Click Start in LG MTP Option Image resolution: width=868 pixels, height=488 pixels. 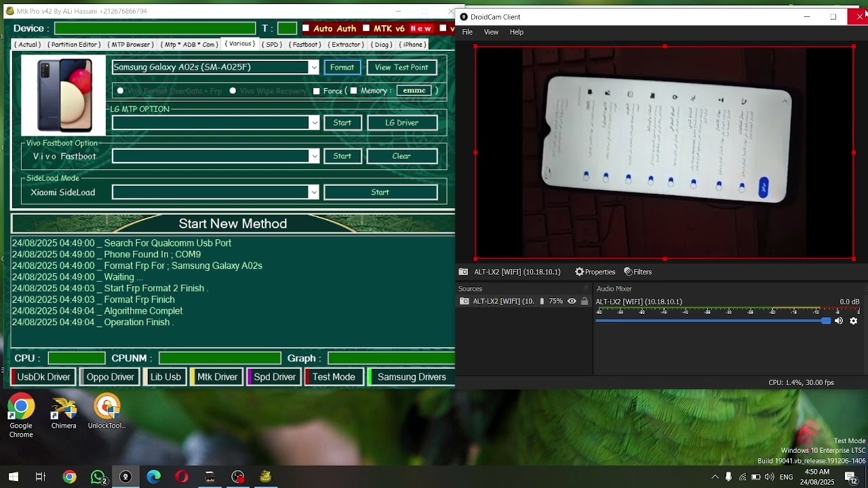342,123
